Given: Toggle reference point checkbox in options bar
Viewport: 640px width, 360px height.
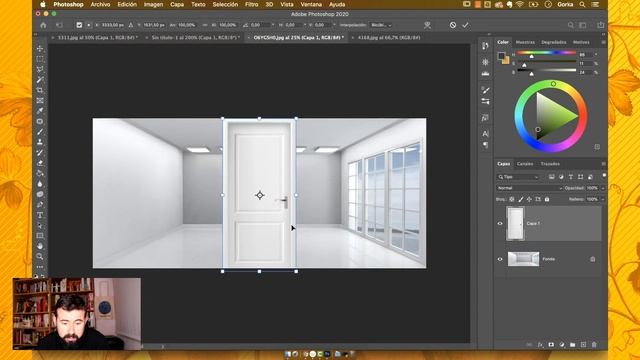Looking at the screenshot, I should point(79,25).
